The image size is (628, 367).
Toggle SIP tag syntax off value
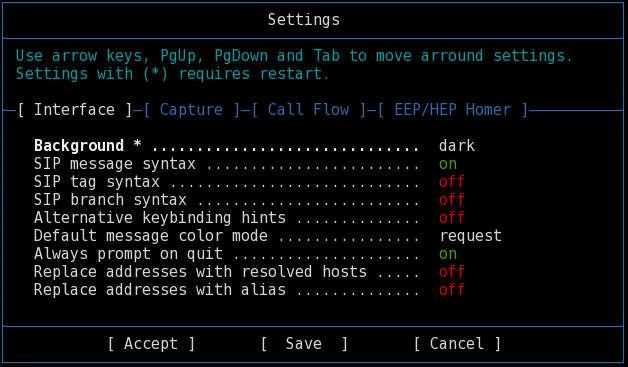click(452, 181)
